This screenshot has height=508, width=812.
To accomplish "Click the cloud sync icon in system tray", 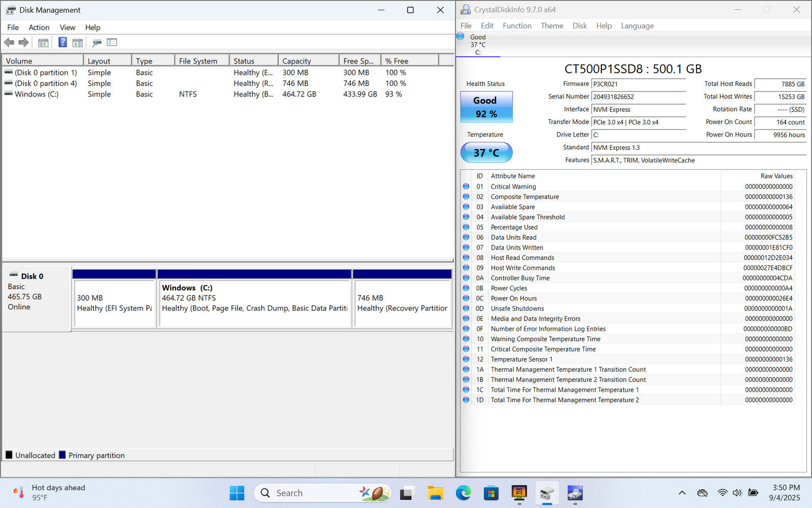I will [702, 493].
